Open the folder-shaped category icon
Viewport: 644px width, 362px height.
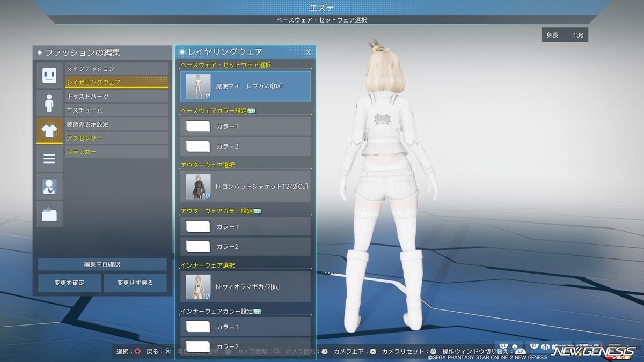pyautogui.click(x=49, y=215)
